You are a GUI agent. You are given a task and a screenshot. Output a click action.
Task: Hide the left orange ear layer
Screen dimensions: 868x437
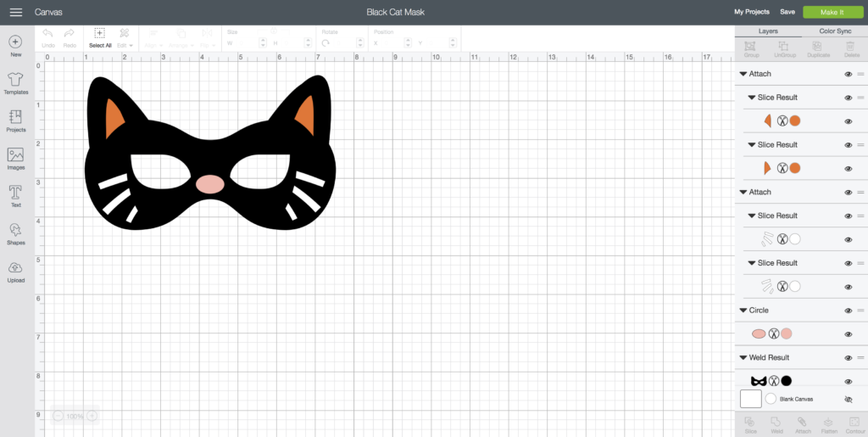(848, 122)
